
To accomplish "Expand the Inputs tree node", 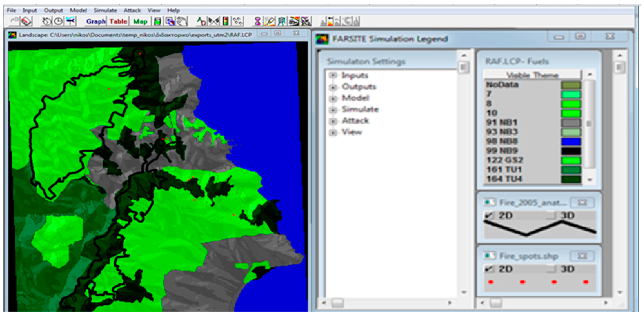I will point(333,75).
